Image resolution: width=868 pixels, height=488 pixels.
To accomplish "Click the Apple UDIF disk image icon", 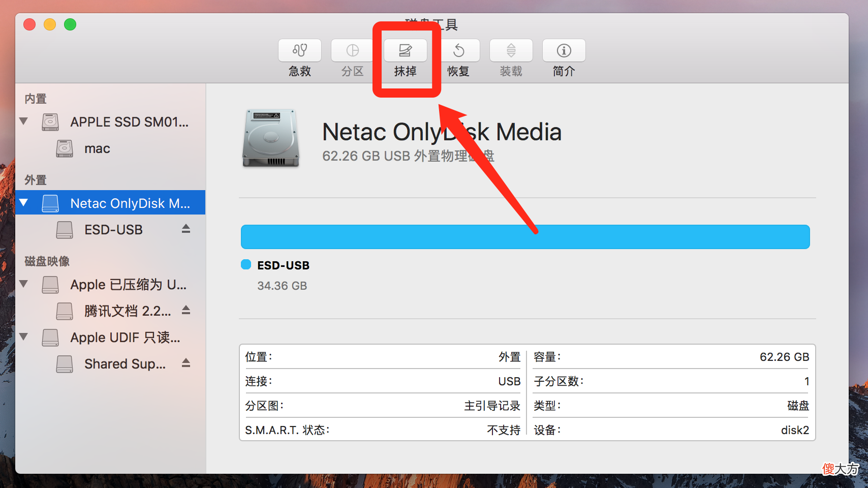I will tap(50, 338).
